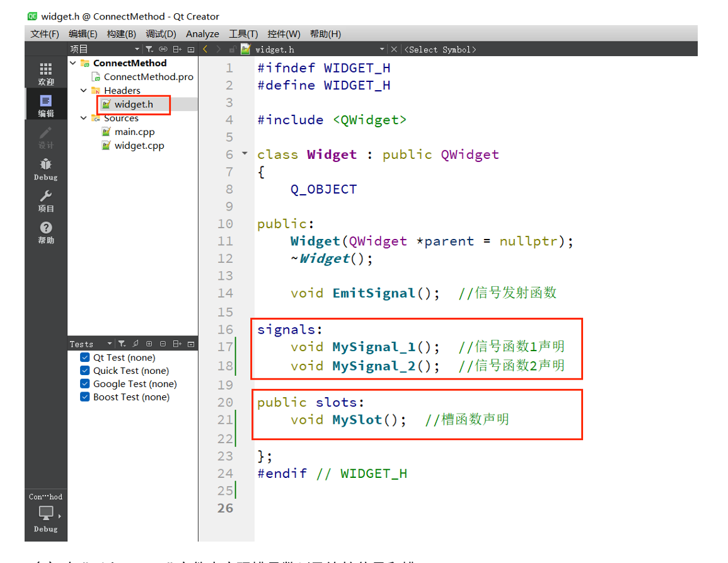Collapse the Headers folder

(84, 90)
